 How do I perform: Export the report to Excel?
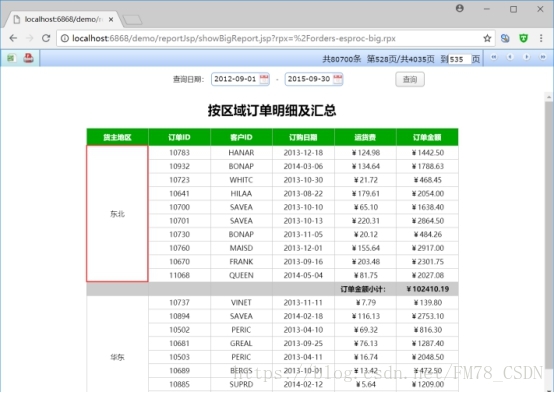pos(11,58)
